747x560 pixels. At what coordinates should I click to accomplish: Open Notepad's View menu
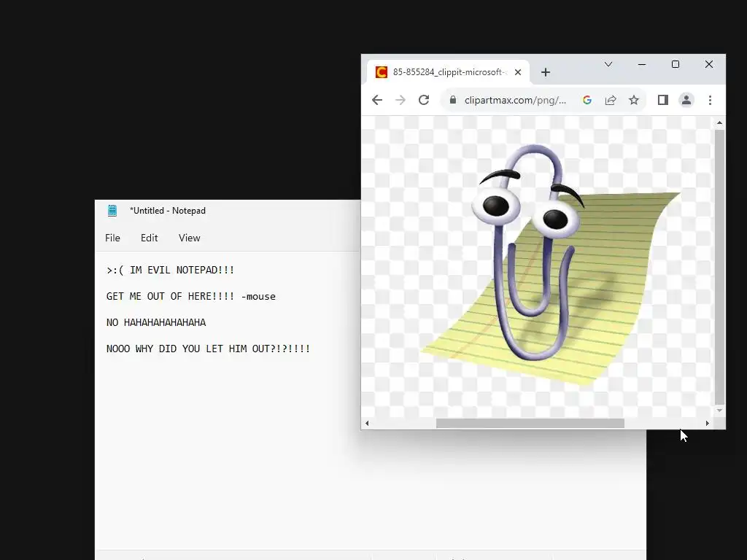(189, 238)
